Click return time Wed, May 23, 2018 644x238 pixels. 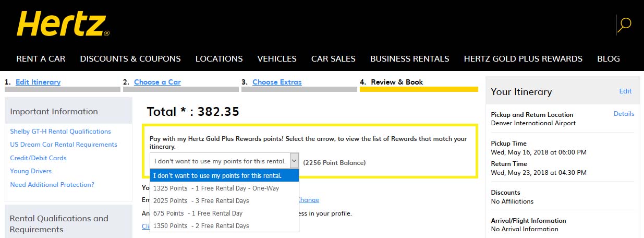pyautogui.click(x=539, y=172)
